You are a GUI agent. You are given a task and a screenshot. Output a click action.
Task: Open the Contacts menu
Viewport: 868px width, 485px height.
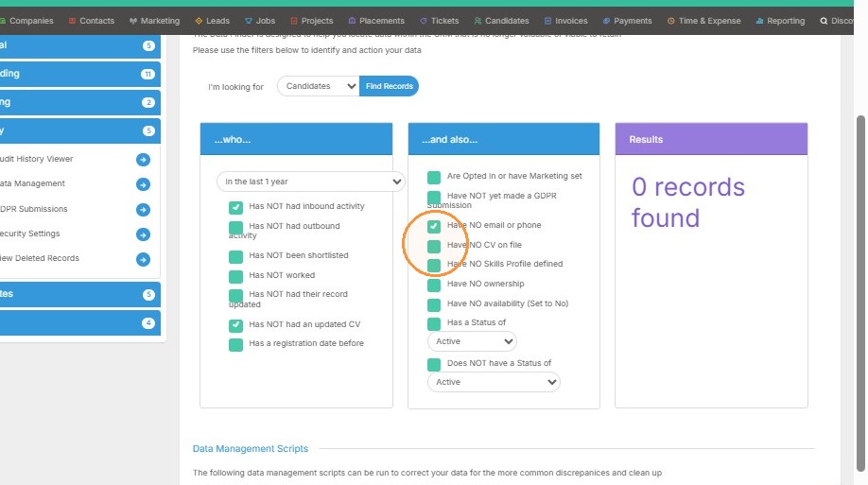coord(92,21)
